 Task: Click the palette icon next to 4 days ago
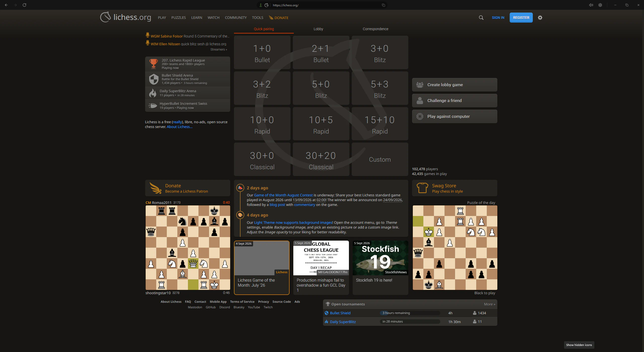tap(240, 215)
